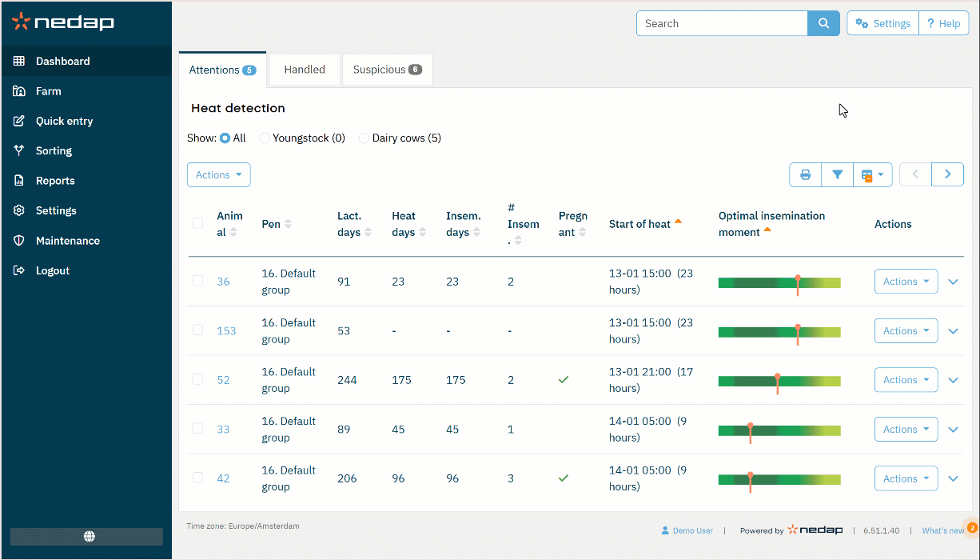This screenshot has height=560, width=980.
Task: Click insemination moment bar for animal 33
Action: tap(779, 430)
